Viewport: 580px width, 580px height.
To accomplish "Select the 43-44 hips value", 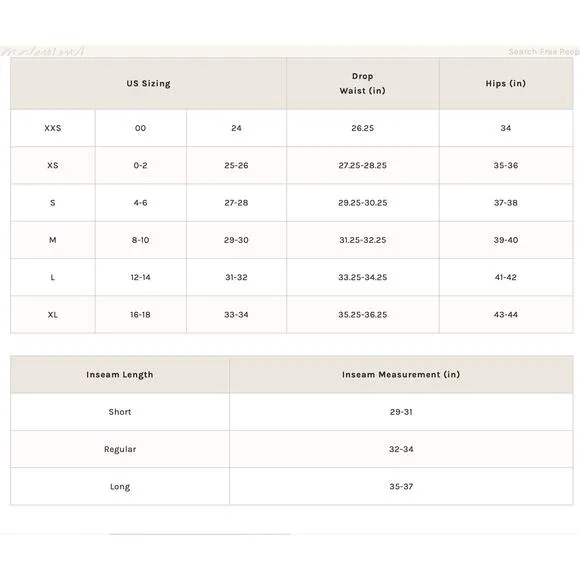I will (x=506, y=315).
